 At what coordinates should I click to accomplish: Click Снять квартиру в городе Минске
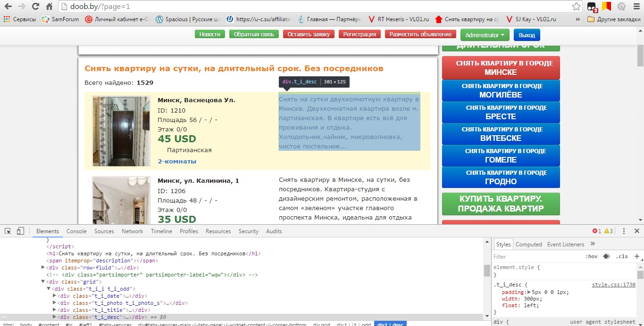(x=501, y=68)
